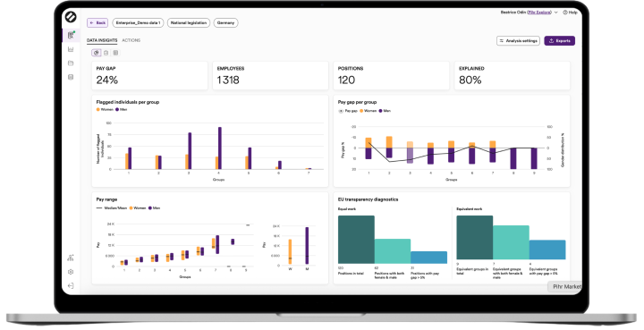644x330 pixels.
Task: Click the logout icon in sidebar
Action: (71, 285)
